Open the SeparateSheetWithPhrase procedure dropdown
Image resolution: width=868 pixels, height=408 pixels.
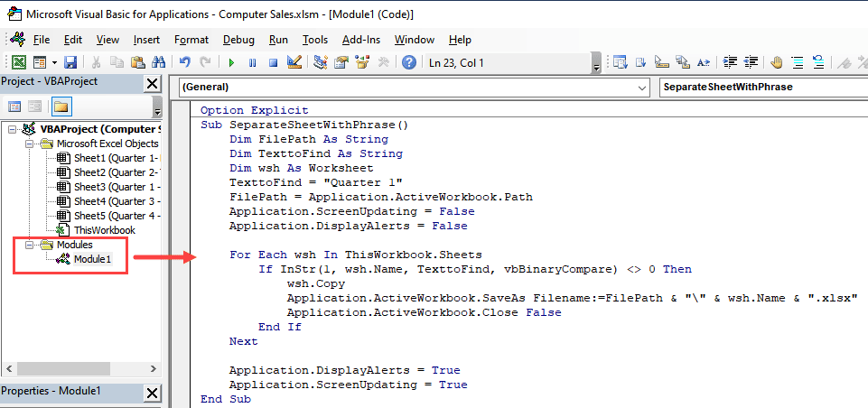click(x=763, y=87)
